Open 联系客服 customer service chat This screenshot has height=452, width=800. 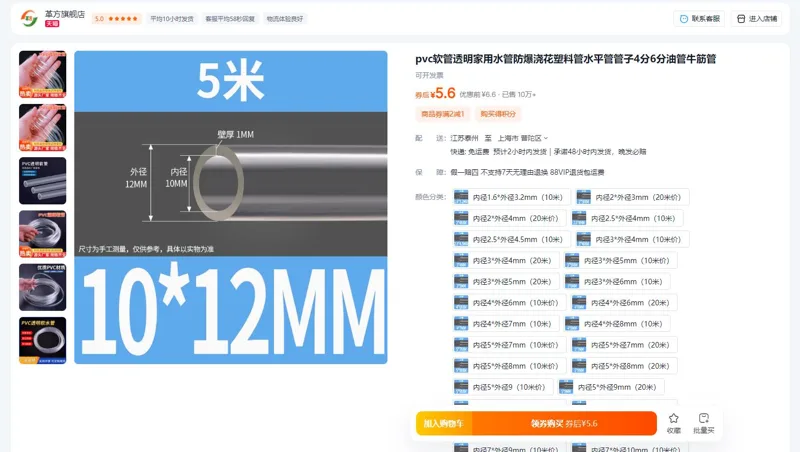[x=699, y=19]
